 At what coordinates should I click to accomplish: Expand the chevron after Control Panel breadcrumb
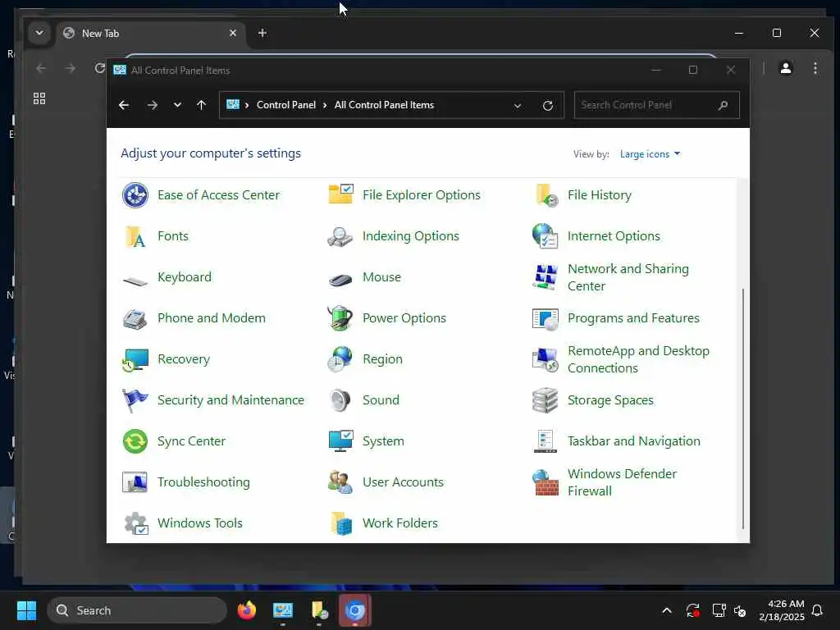(x=325, y=105)
